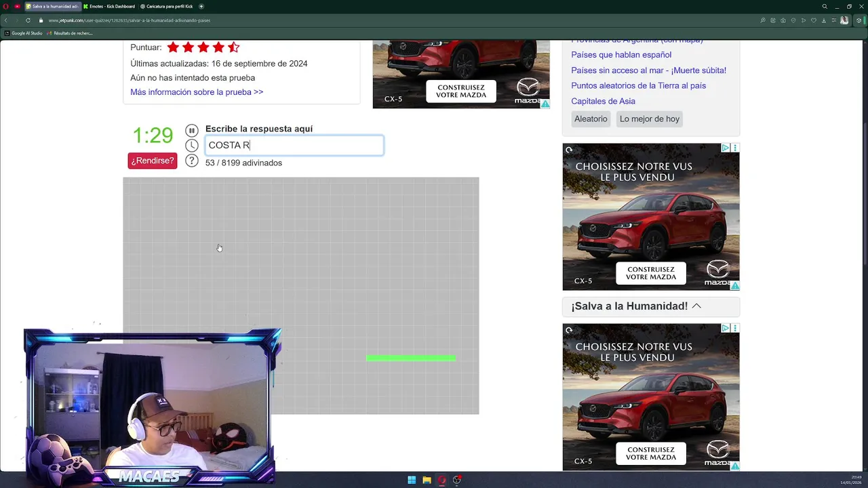This screenshot has height=488, width=868.
Task: Open Países sin acceso al mar quiz
Action: 648,70
